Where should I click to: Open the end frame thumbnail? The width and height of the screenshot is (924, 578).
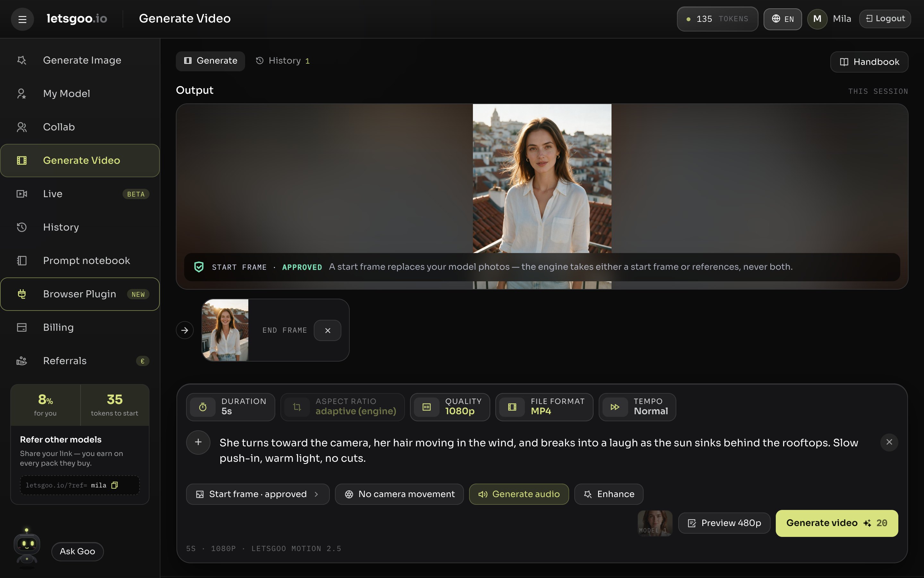[x=225, y=330]
